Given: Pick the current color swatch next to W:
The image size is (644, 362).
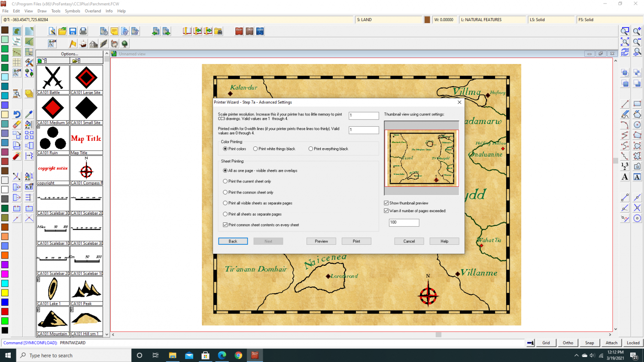Looking at the screenshot, I should (x=427, y=20).
